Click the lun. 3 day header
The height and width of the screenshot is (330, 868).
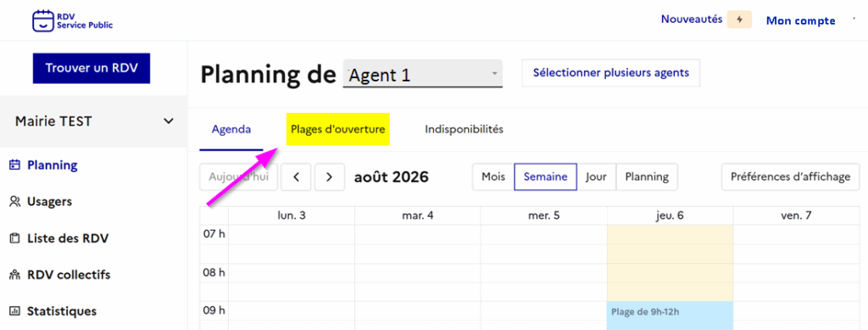pos(292,216)
